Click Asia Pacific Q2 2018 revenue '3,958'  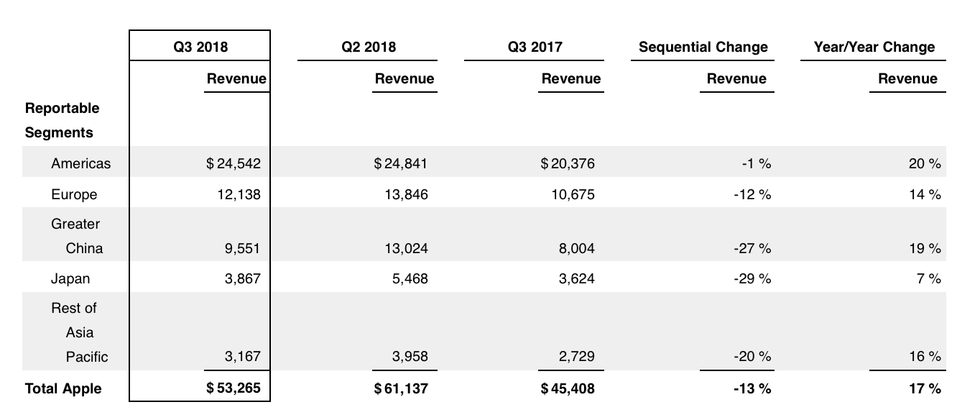[410, 356]
